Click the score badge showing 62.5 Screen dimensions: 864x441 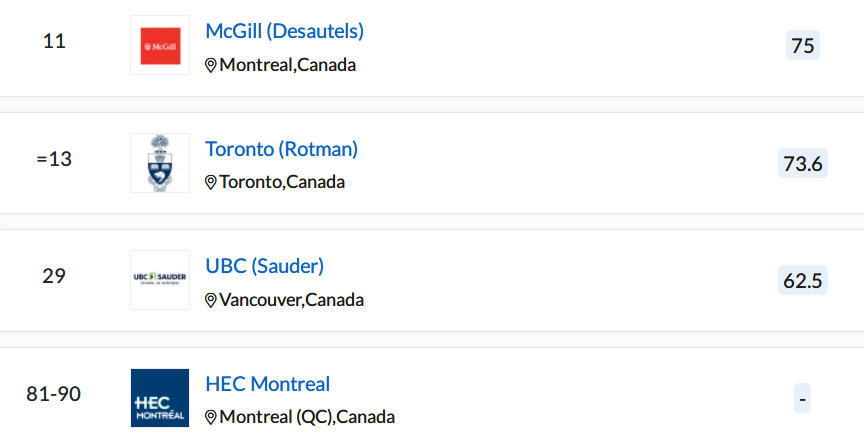(x=803, y=281)
